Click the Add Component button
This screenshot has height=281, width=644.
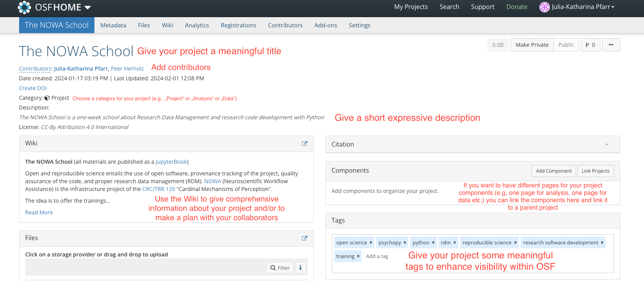553,171
